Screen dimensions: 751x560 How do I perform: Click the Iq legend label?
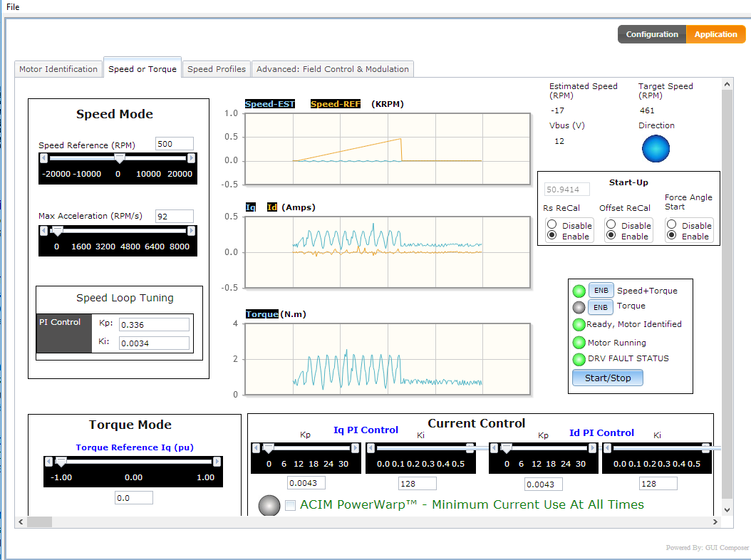pyautogui.click(x=251, y=207)
